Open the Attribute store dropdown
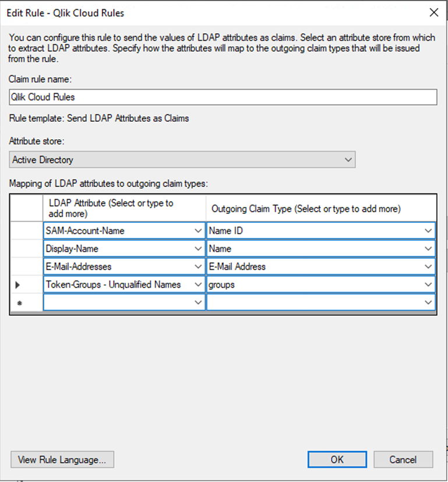Screen dimensions: 448x482 pos(348,159)
